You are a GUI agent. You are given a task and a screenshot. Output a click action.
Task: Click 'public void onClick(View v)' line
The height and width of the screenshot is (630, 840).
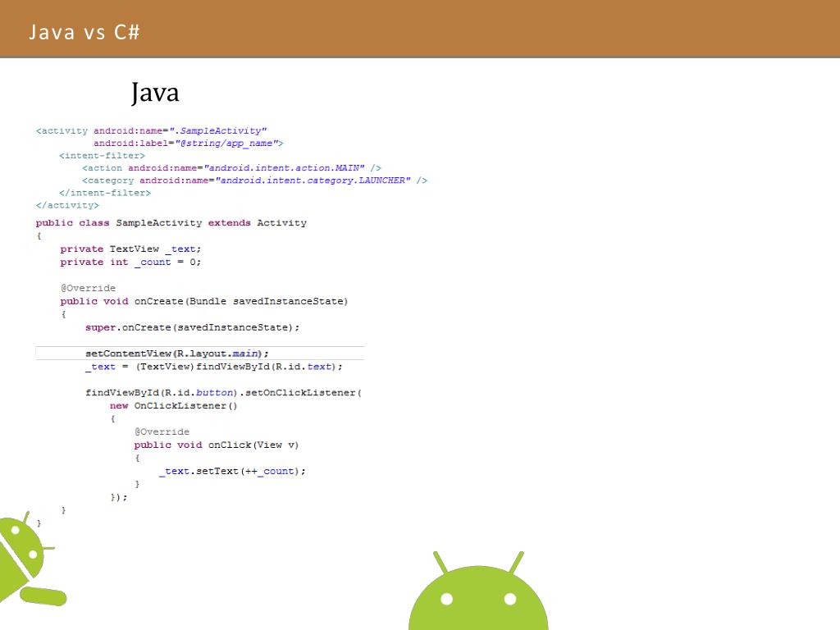(x=217, y=445)
